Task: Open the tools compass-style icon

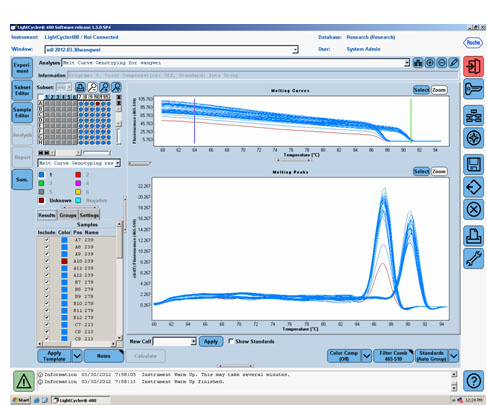Action: [x=473, y=138]
